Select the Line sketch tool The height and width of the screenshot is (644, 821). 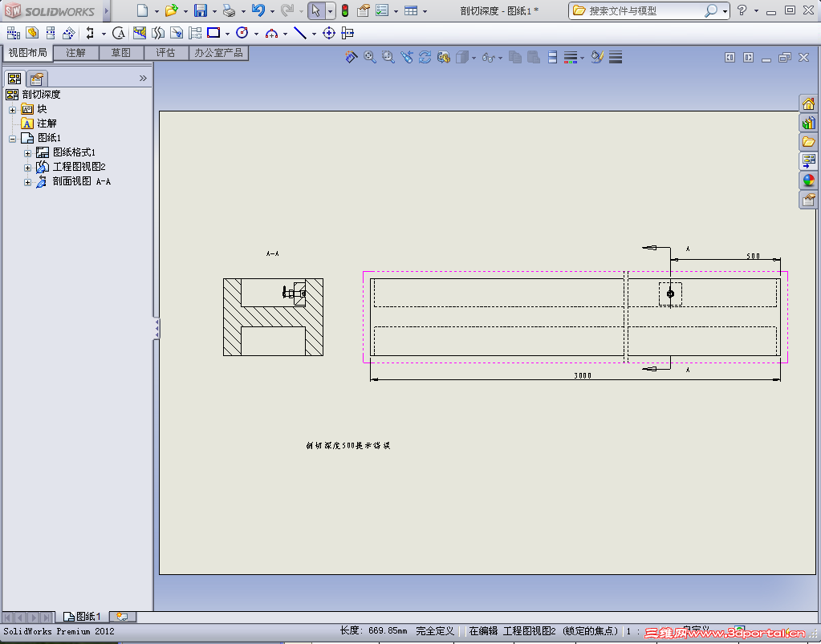click(300, 34)
